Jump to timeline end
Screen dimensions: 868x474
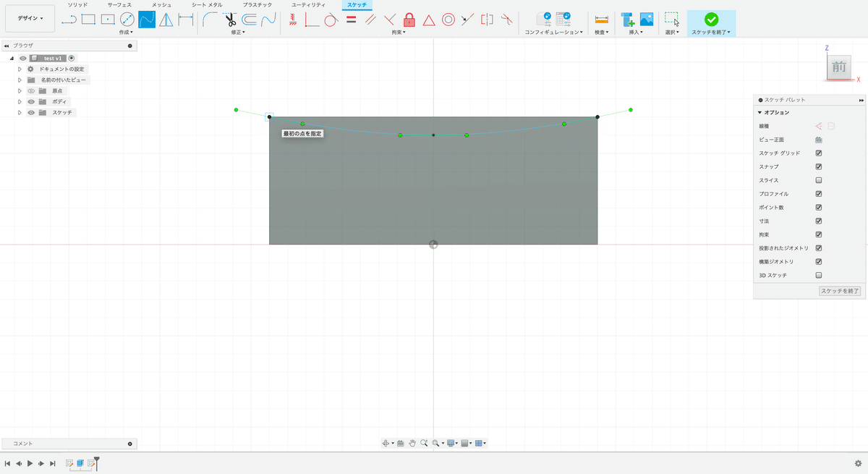coord(53,463)
